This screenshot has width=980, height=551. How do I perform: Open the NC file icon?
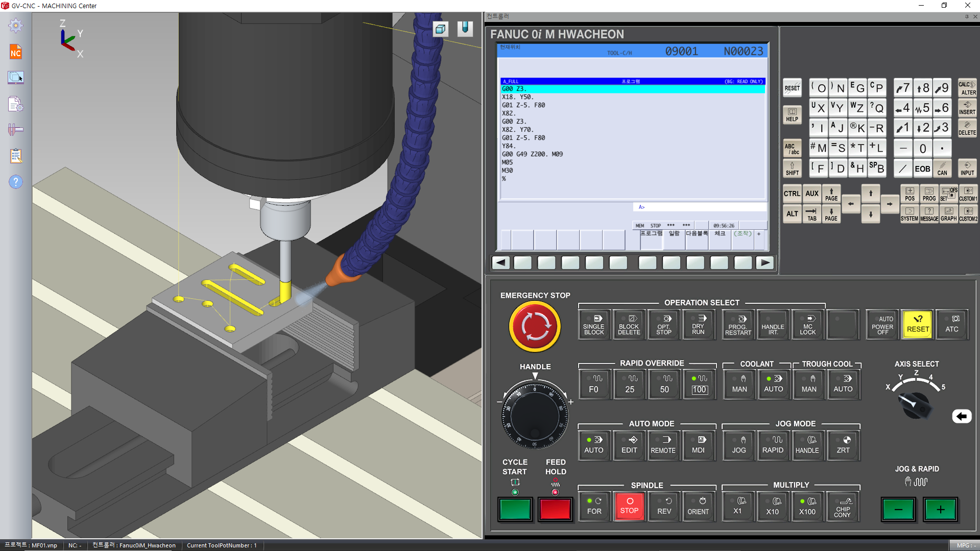(16, 52)
